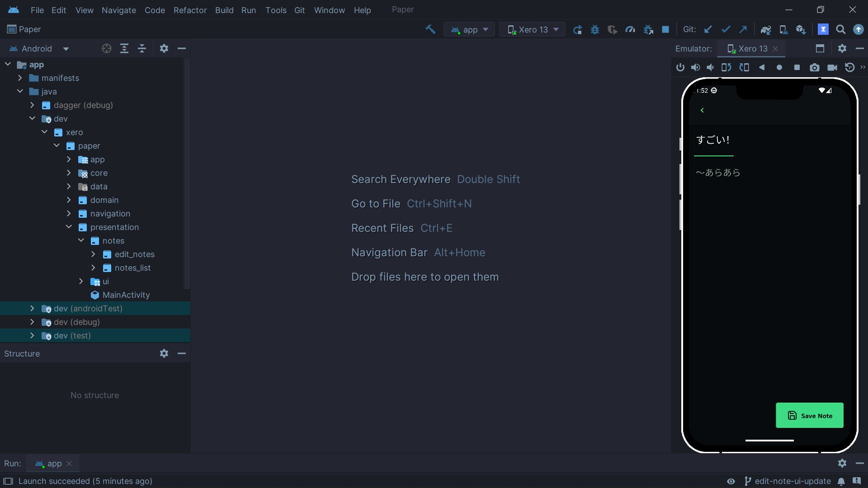Open the app run configuration dropdown
Viewport: 868px width, 488px height.
click(469, 29)
